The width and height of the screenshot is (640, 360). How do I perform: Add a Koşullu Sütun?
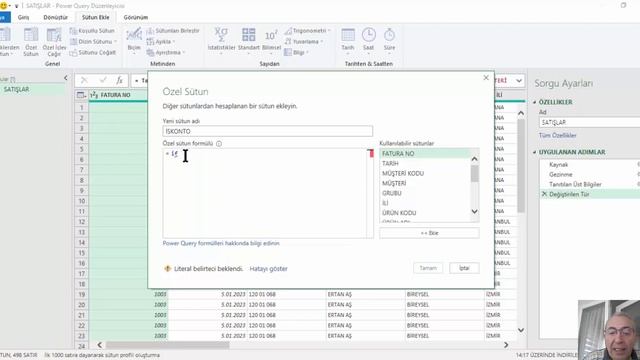[x=92, y=31]
